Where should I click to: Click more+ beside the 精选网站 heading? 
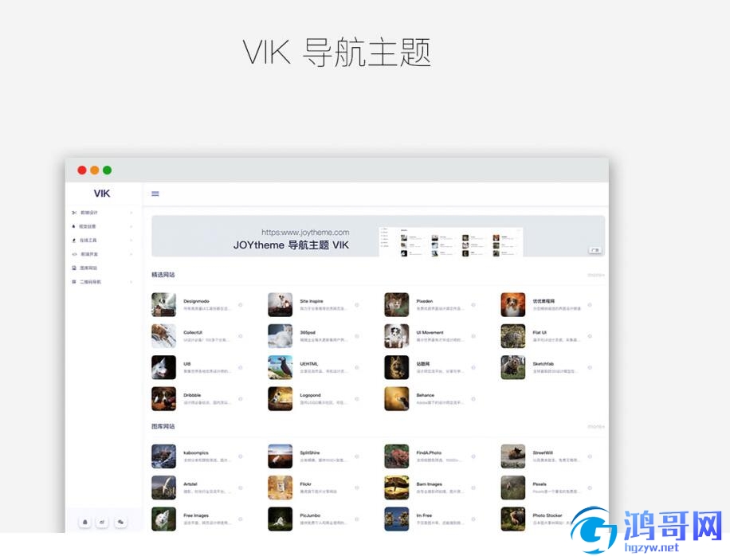click(595, 275)
